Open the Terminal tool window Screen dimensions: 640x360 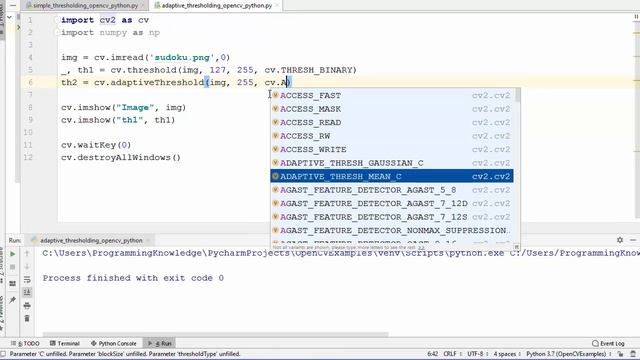64,343
